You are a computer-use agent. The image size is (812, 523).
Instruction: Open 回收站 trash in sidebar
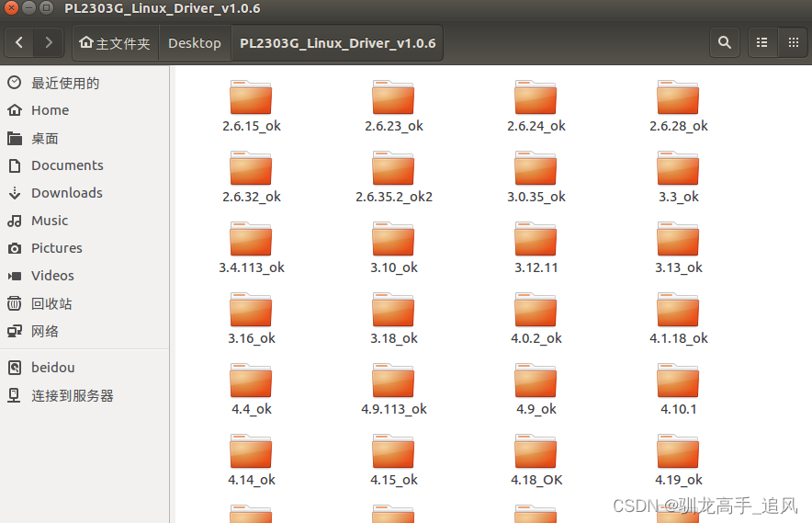pyautogui.click(x=85, y=303)
